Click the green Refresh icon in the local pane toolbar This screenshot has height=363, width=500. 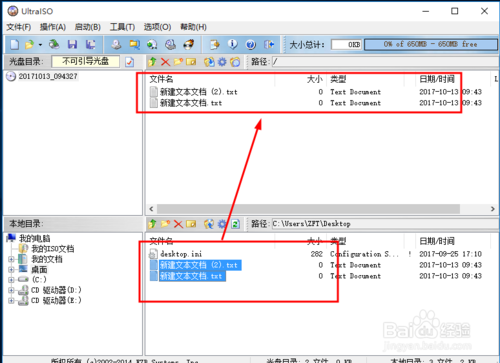click(x=235, y=224)
